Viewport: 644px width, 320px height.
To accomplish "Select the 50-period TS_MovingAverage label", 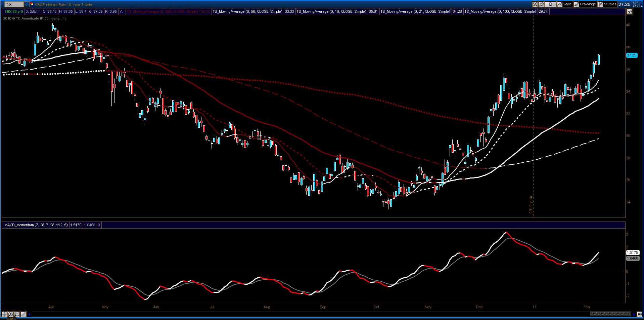I will click(x=247, y=11).
